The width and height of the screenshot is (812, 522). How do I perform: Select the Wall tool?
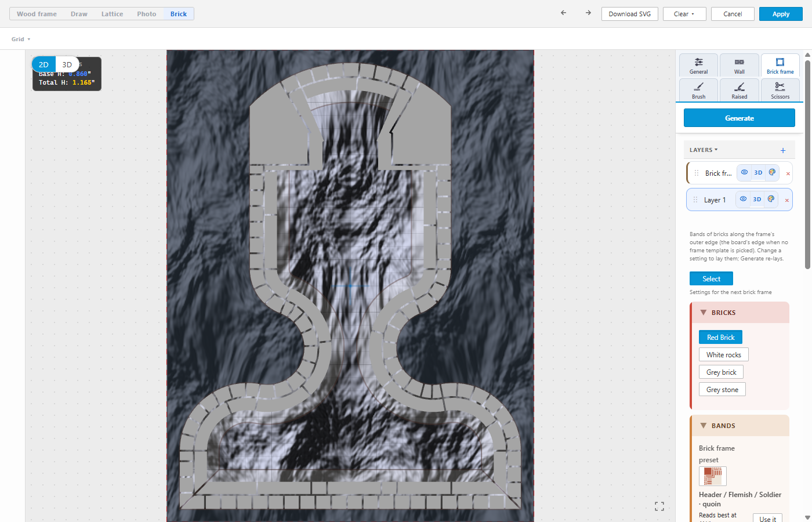(x=739, y=65)
